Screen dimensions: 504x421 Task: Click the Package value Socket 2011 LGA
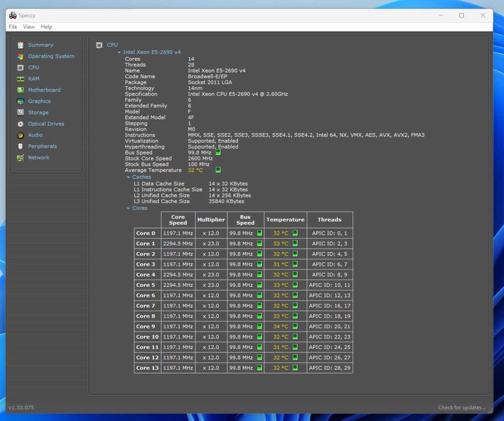pyautogui.click(x=210, y=82)
